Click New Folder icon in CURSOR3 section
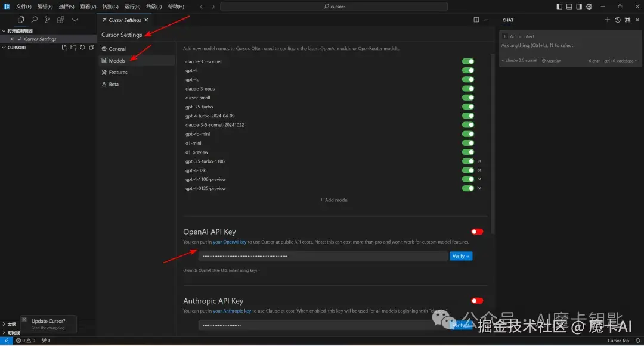 pyautogui.click(x=73, y=48)
